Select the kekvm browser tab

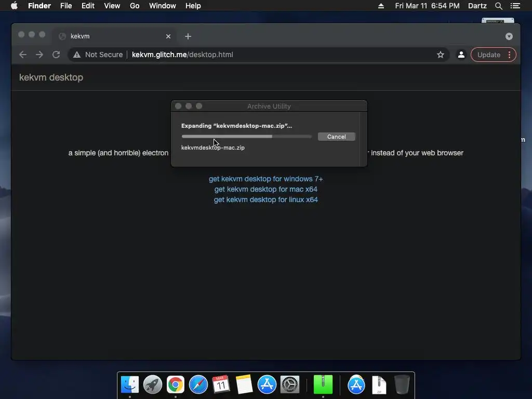[x=114, y=36]
